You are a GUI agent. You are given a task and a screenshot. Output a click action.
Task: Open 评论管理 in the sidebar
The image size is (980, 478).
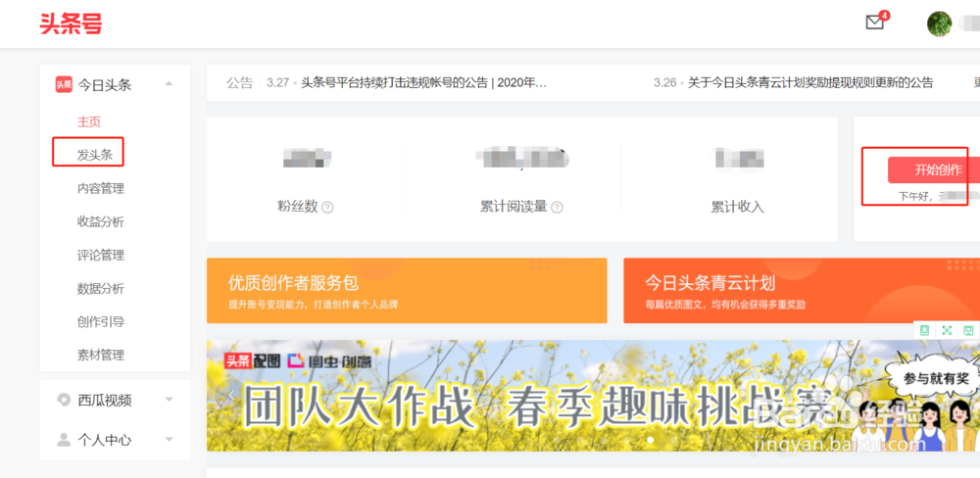click(x=101, y=255)
